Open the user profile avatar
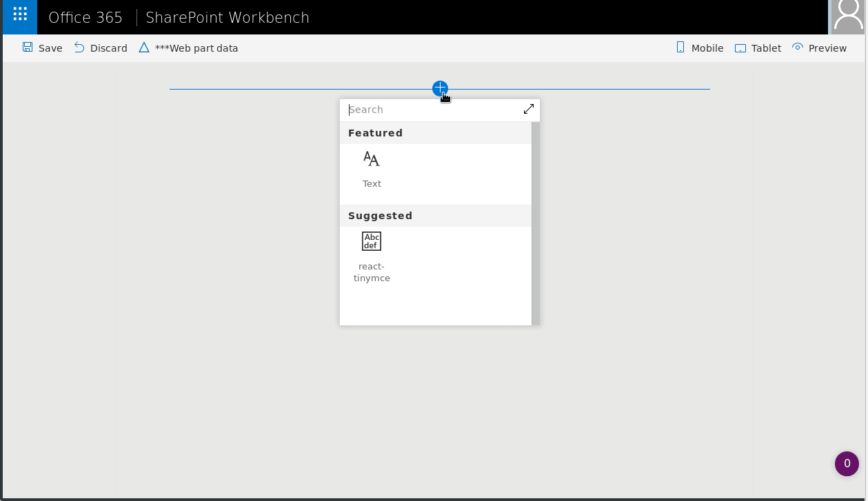The width and height of the screenshot is (868, 501). coord(847,17)
